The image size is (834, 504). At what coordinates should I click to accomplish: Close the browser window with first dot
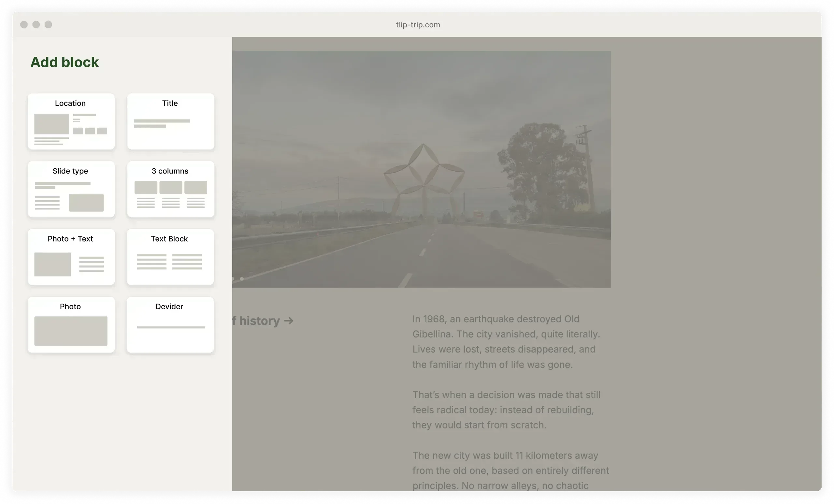pyautogui.click(x=24, y=24)
